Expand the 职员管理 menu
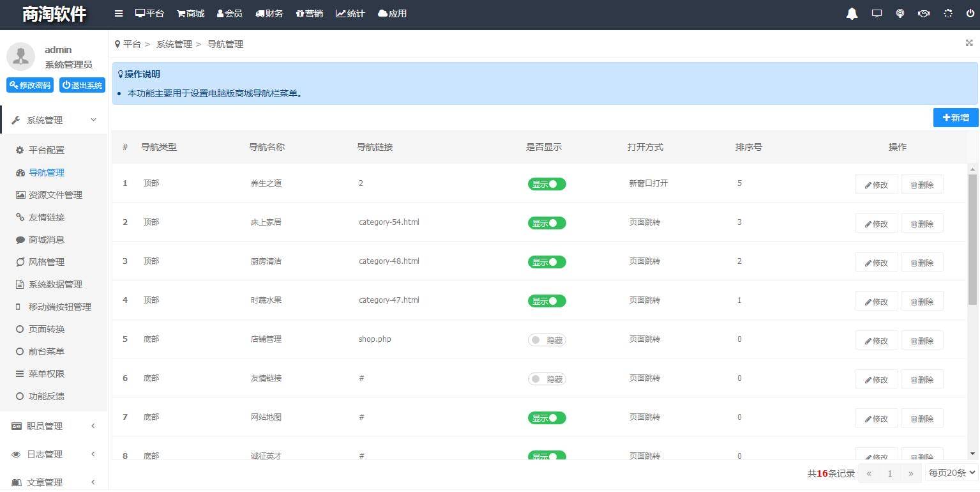The height and width of the screenshot is (492, 980). (46, 426)
